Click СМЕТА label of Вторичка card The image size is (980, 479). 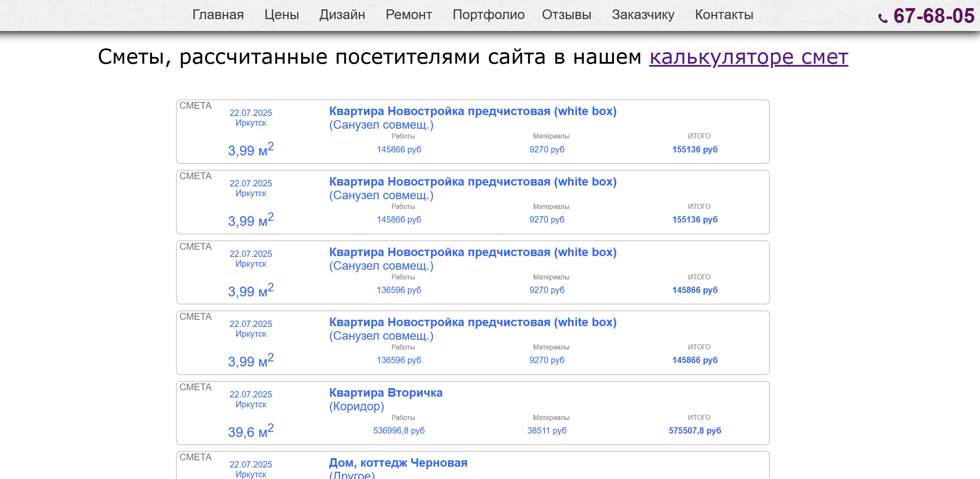pyautogui.click(x=195, y=387)
